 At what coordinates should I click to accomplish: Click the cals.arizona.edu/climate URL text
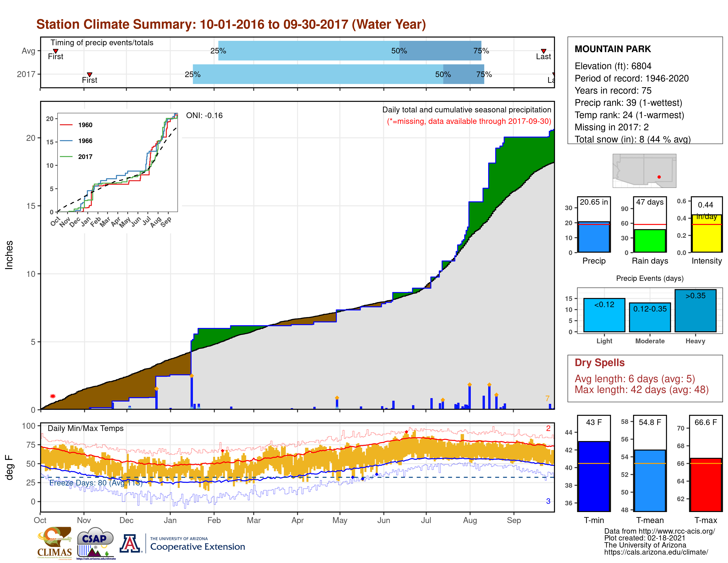(x=656, y=552)
